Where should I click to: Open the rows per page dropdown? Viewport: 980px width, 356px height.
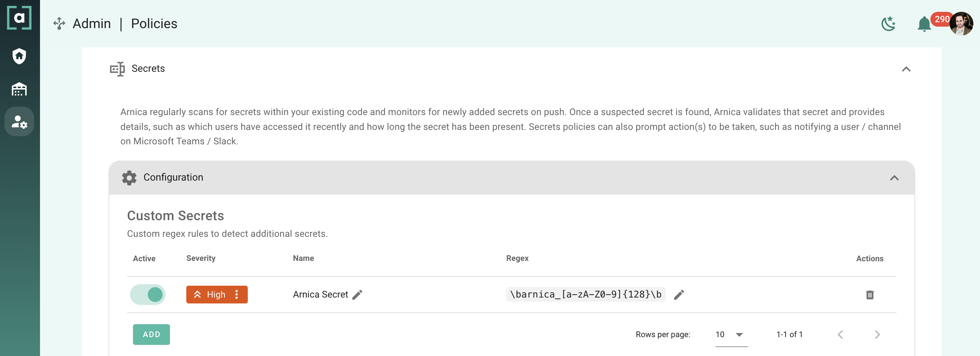pos(731,335)
